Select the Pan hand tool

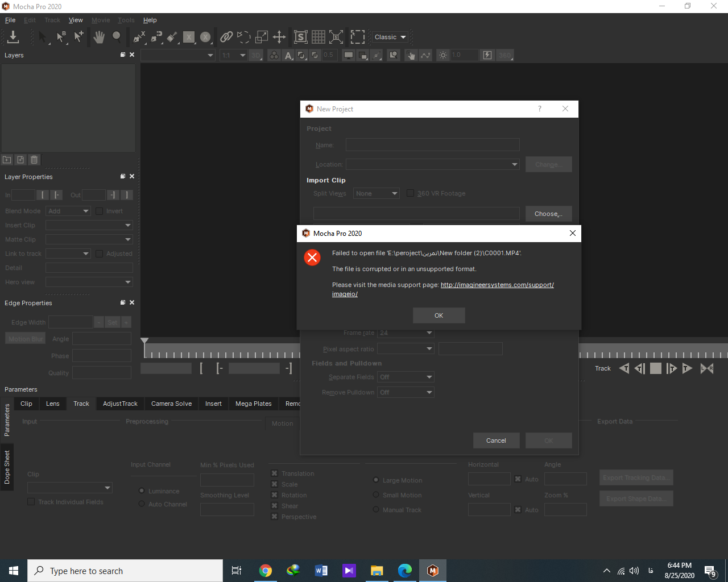pos(99,37)
